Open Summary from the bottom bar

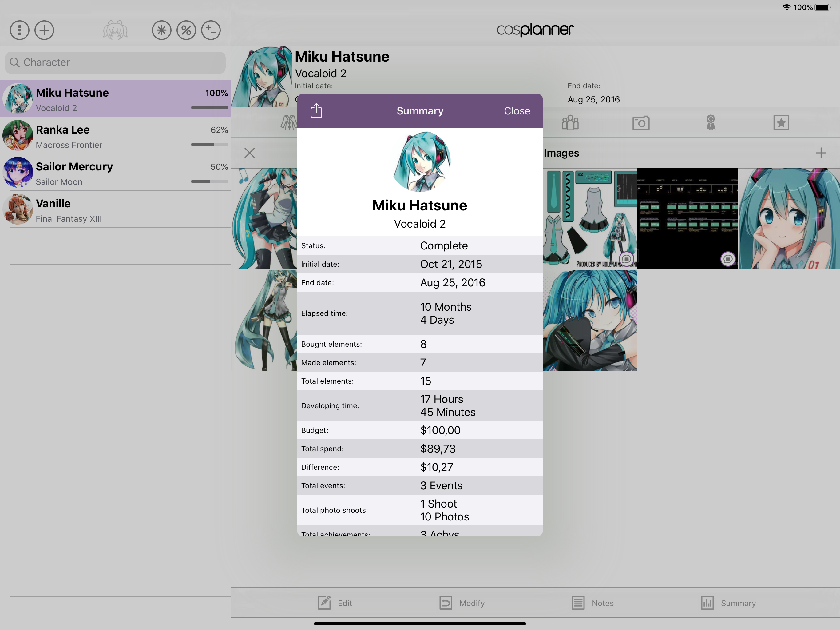point(728,603)
